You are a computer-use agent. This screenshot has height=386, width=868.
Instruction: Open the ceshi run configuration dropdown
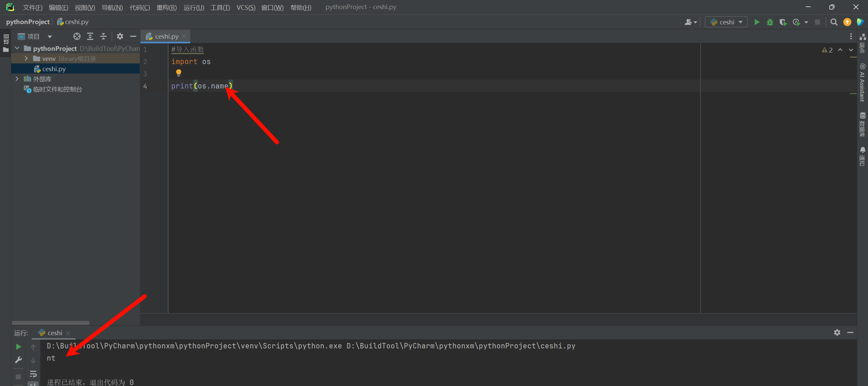[726, 22]
